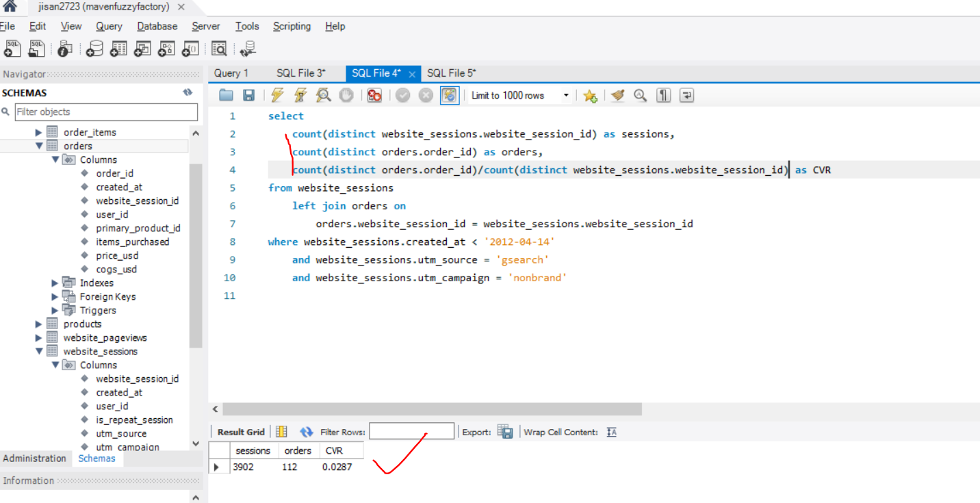980x503 pixels.
Task: Create a new view in active schema
Action: click(x=142, y=49)
